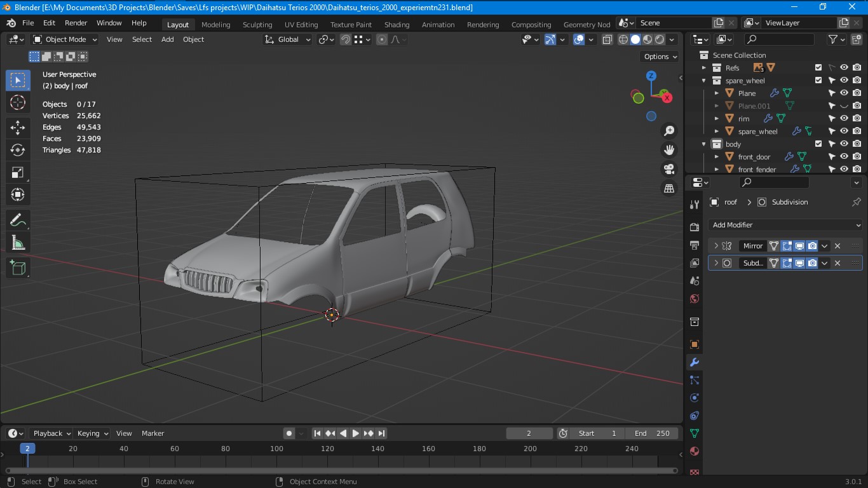The width and height of the screenshot is (868, 488).
Task: Hide the spare_wheel collection in viewport
Action: 844,81
